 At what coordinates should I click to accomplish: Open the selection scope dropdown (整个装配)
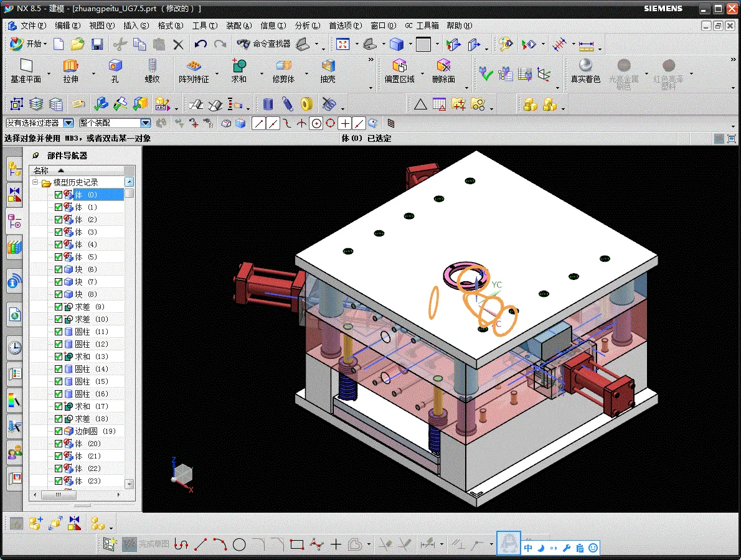coord(146,123)
